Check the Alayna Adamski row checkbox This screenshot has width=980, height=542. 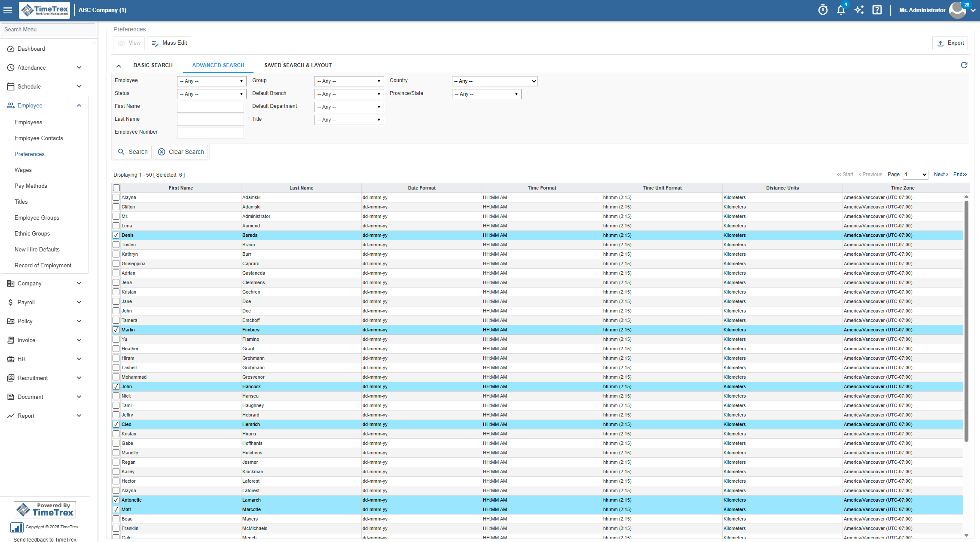(x=116, y=197)
